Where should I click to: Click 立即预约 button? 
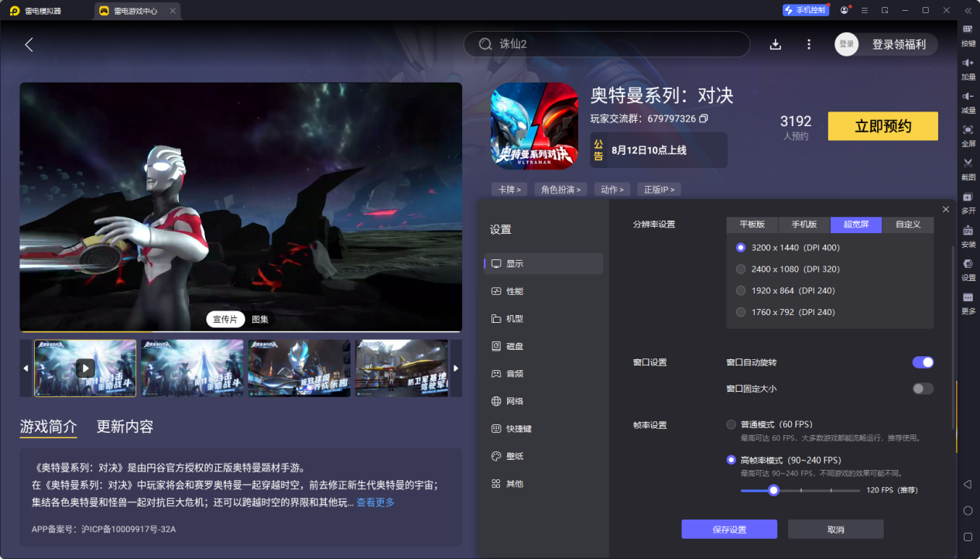882,126
